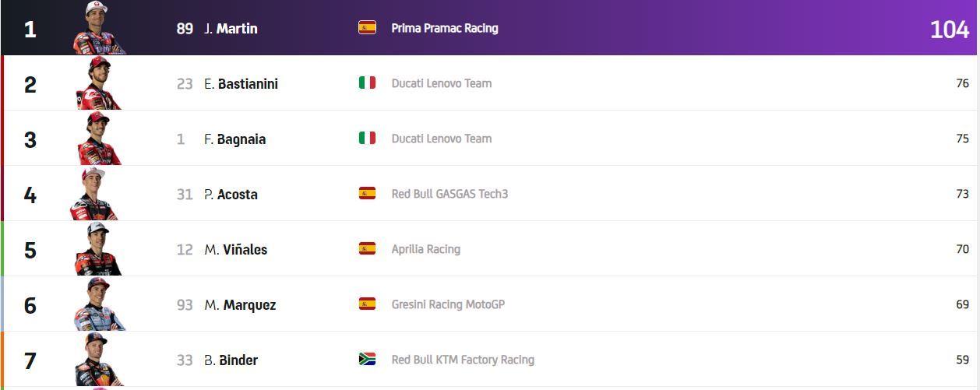
Task: Open E. Bastianini's rider photo
Action: pyautogui.click(x=98, y=83)
